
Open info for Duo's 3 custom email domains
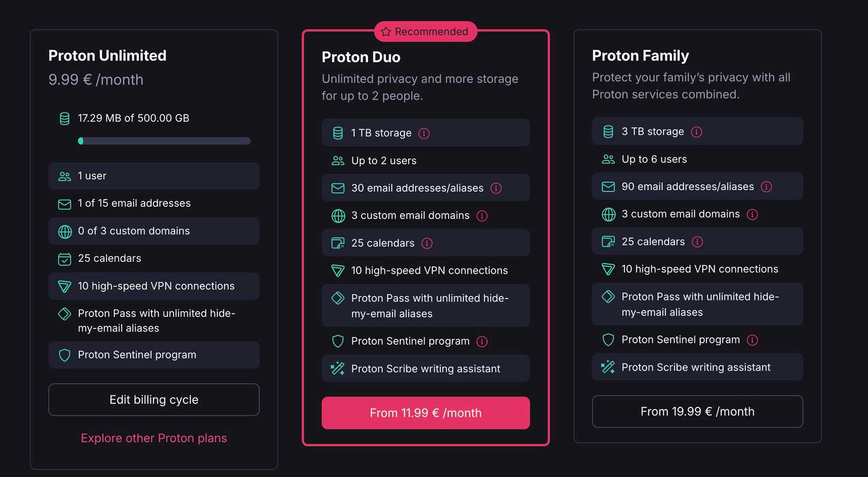point(482,216)
